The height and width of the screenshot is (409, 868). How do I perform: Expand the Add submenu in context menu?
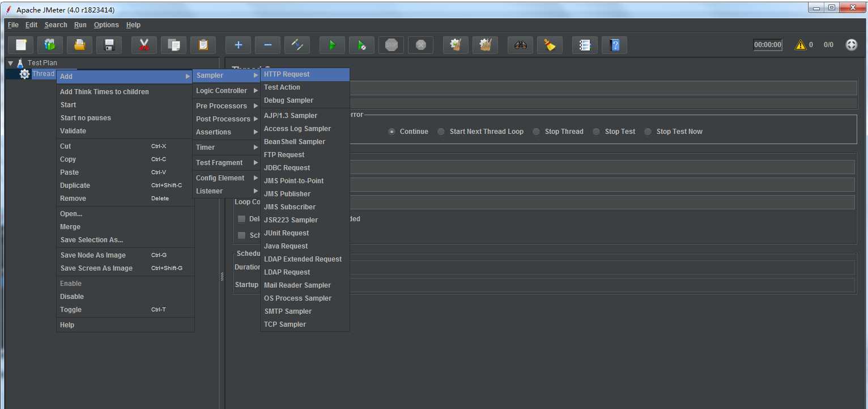tap(125, 76)
